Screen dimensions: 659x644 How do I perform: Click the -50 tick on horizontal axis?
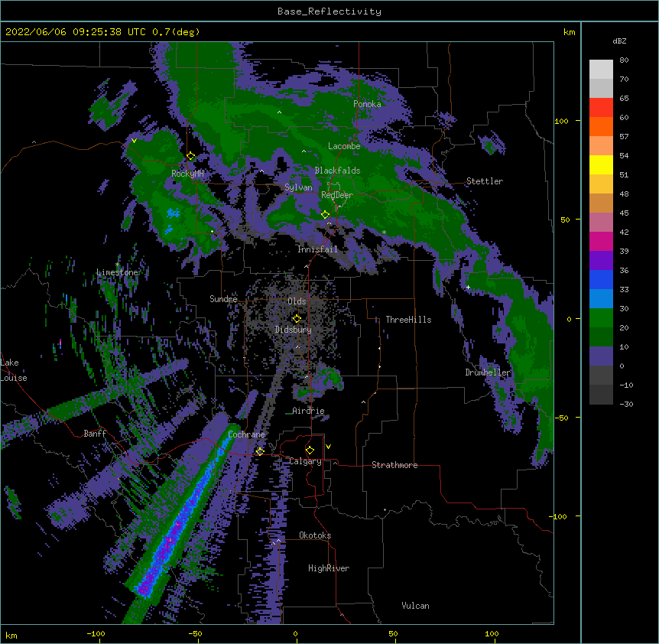pos(195,633)
